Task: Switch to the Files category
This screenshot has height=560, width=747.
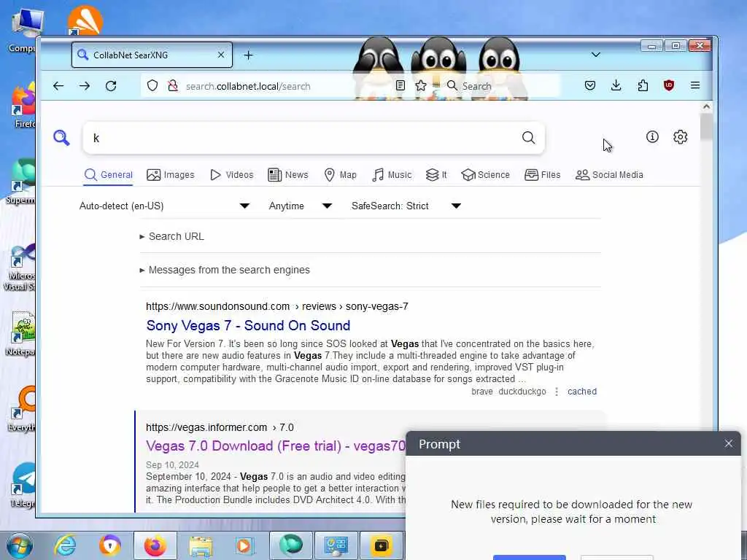Action: (x=543, y=175)
